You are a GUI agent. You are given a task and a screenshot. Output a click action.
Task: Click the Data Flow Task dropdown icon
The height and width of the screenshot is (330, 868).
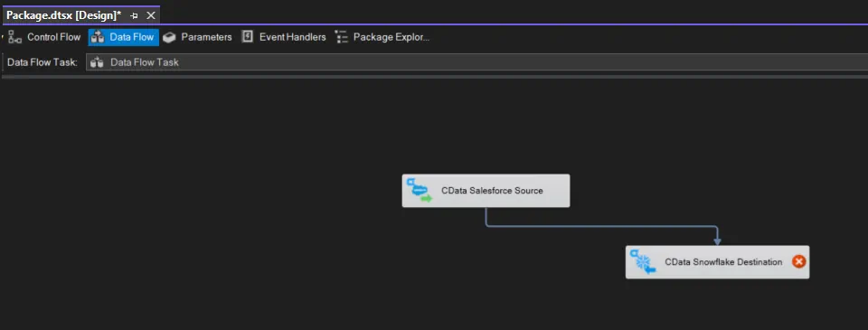click(x=97, y=62)
